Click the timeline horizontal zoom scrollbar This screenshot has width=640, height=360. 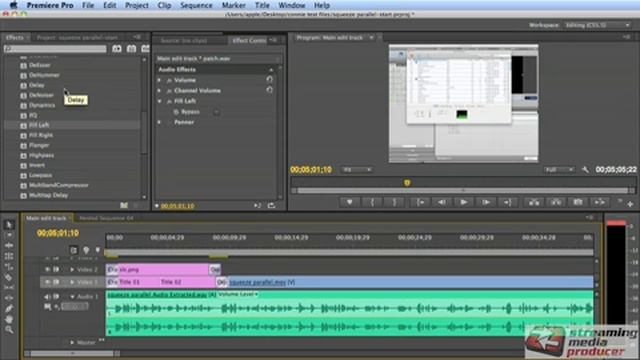72,353
